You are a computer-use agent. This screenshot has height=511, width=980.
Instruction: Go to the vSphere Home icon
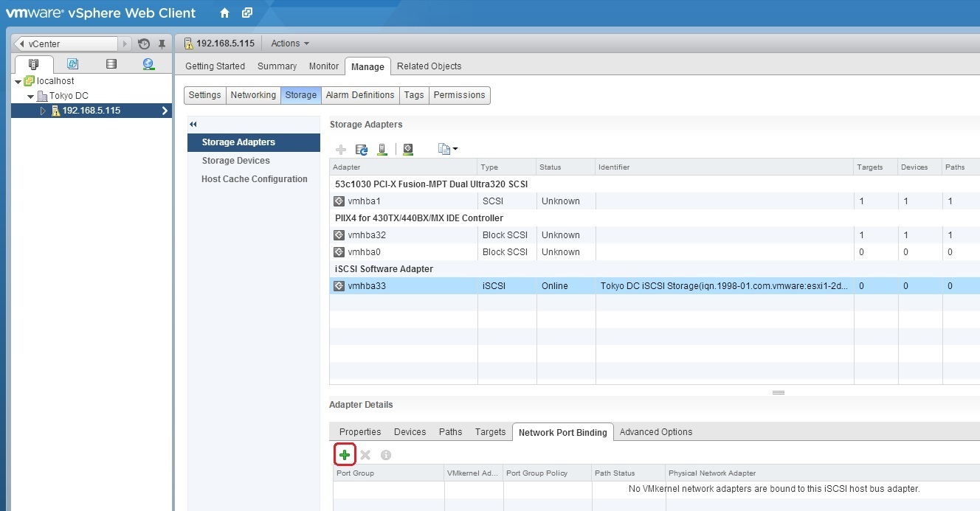[224, 13]
